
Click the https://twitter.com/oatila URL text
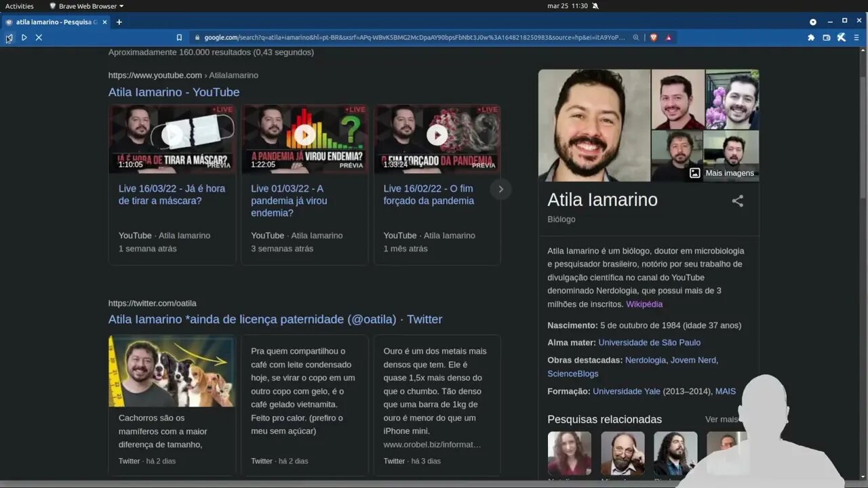[153, 303]
